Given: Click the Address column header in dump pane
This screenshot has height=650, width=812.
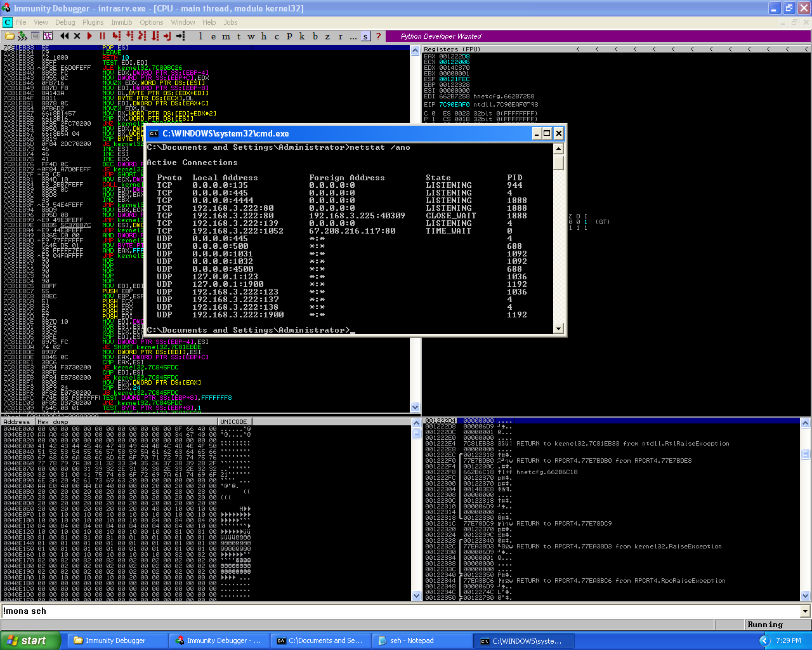Looking at the screenshot, I should click(18, 421).
